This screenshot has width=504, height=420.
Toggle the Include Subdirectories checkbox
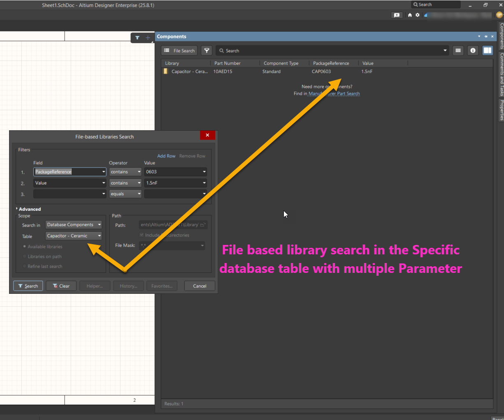tap(142, 235)
